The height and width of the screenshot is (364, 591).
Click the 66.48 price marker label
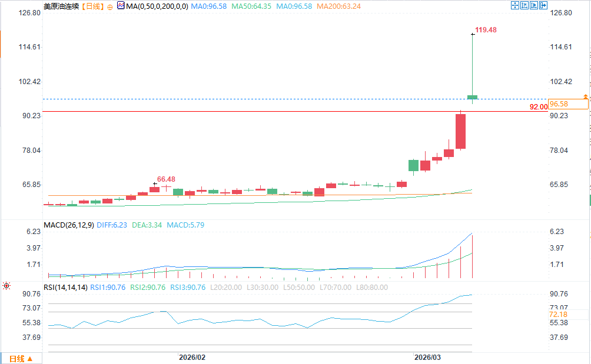pyautogui.click(x=166, y=179)
